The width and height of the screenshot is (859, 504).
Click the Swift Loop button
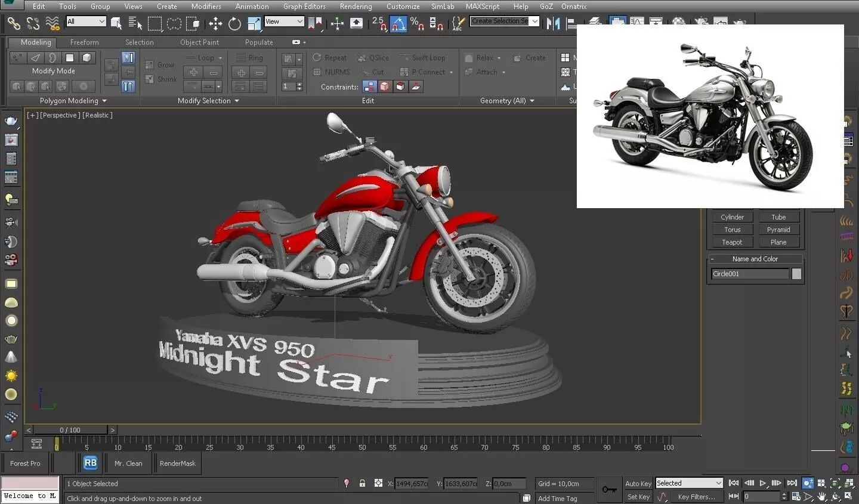pos(423,58)
